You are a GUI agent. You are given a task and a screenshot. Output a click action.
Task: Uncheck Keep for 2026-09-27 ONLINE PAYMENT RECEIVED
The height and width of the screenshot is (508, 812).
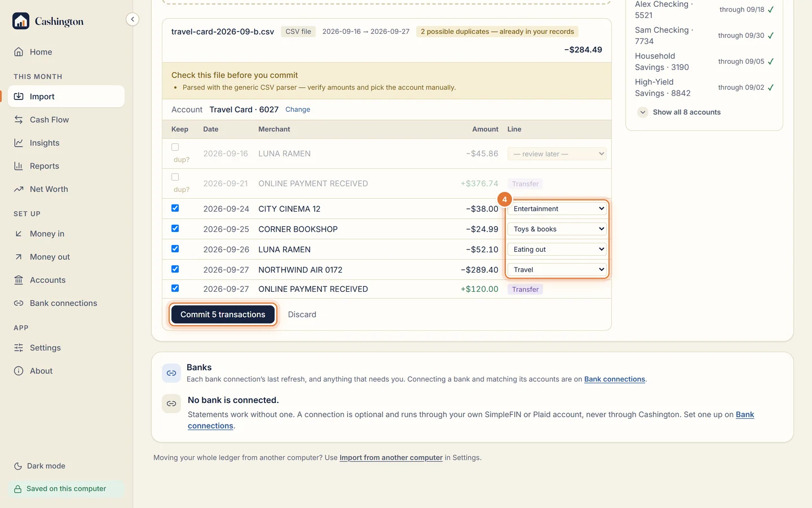[175, 288]
